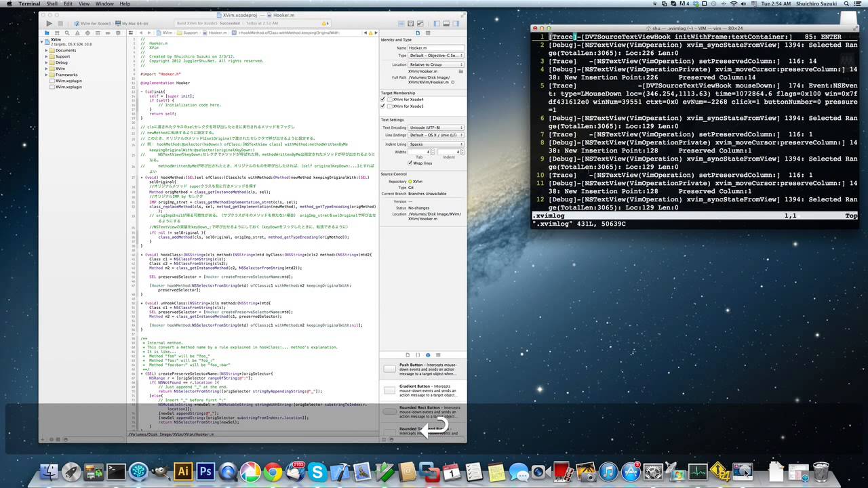Click the Indent width stepper
Image resolution: width=868 pixels, height=488 pixels.
point(462,152)
